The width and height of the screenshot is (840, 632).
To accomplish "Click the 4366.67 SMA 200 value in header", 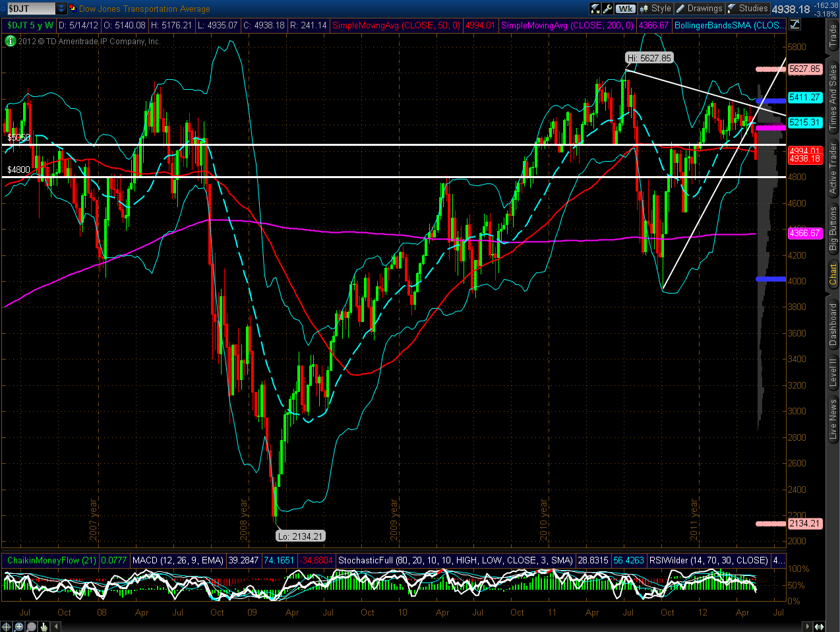I will 653,25.
